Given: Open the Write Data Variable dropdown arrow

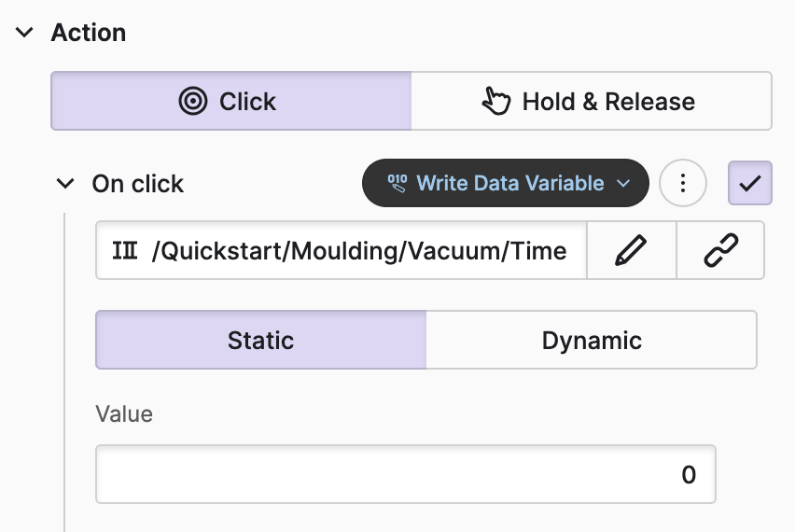Looking at the screenshot, I should (x=624, y=184).
